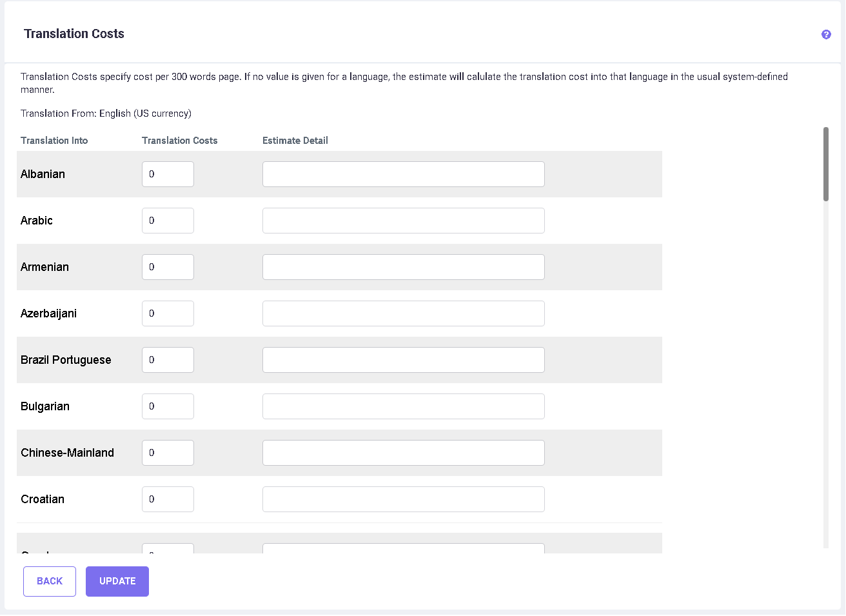
Task: Click the Croatian translation cost field
Action: click(168, 499)
